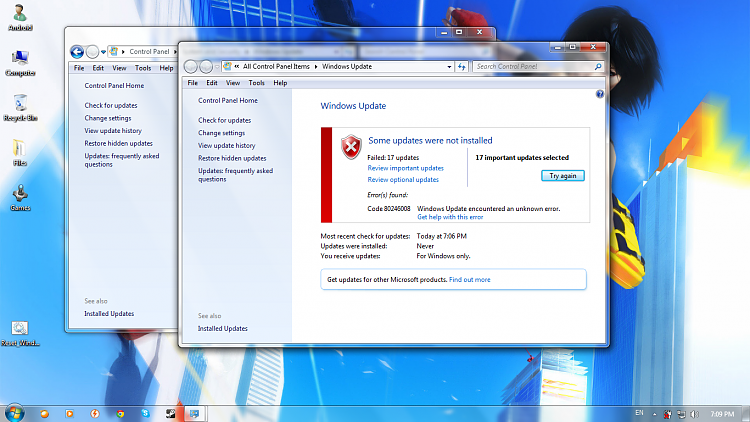The height and width of the screenshot is (422, 750).
Task: Click the blue Back arrow in the rear Control Panel window
Action: pos(77,52)
